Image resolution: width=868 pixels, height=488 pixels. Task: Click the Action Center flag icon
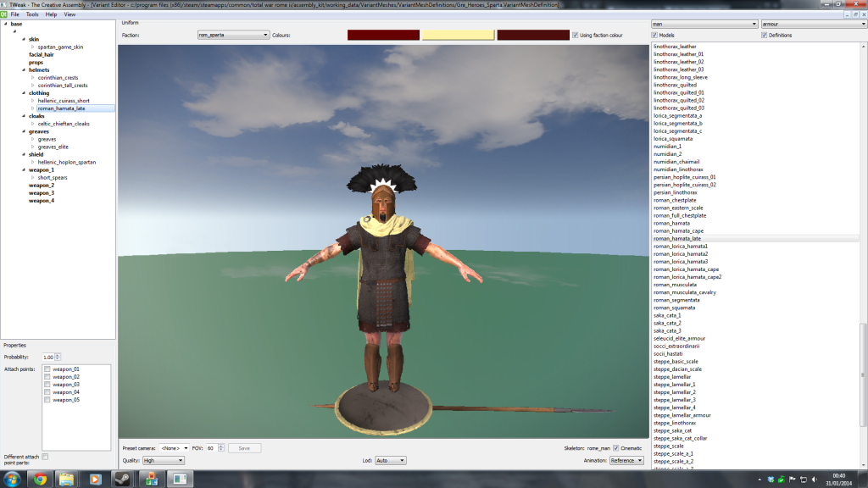click(791, 480)
